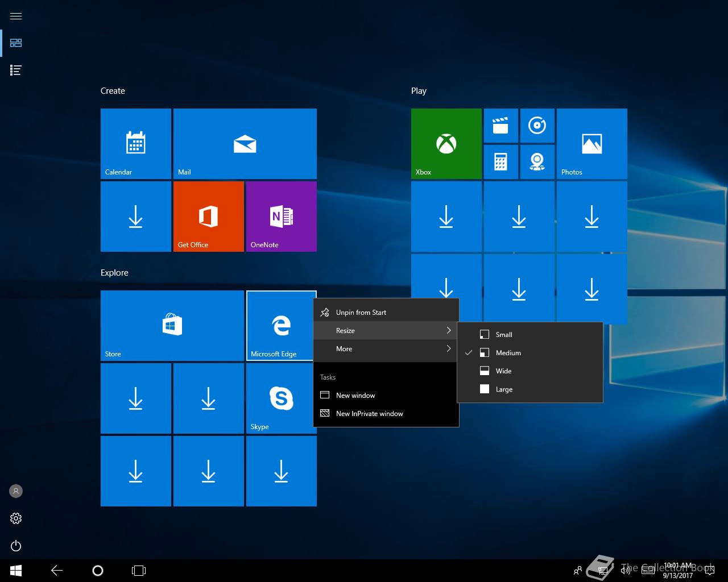728x582 pixels.
Task: Click the Large size preview icon
Action: point(485,389)
